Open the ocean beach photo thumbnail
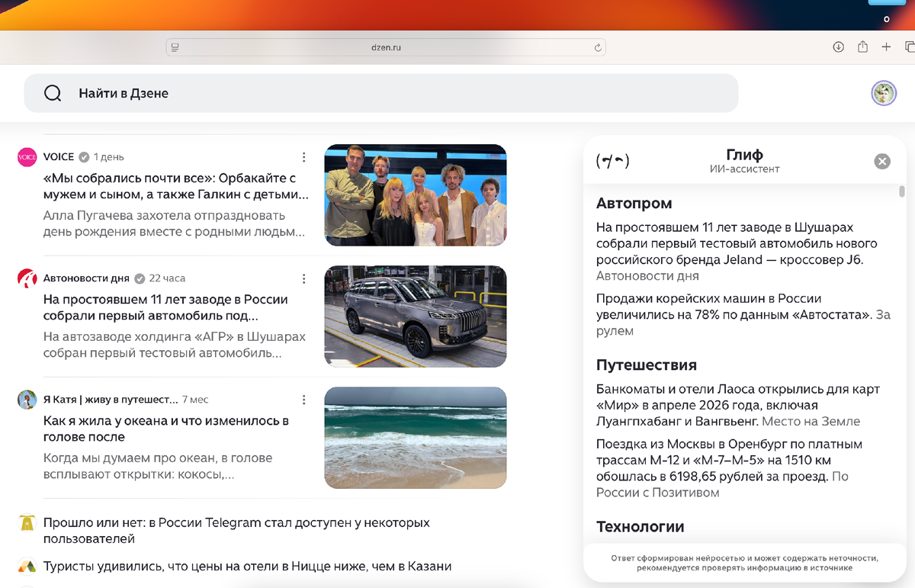The height and width of the screenshot is (588, 915). (416, 438)
